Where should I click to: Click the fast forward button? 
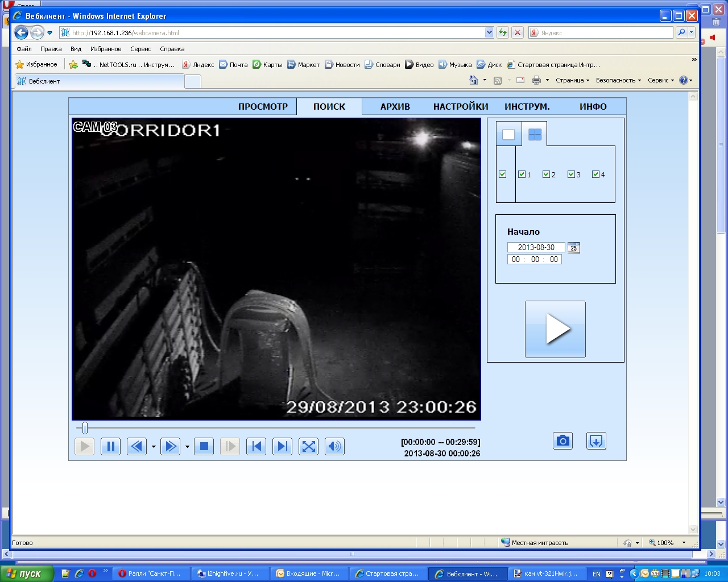170,447
